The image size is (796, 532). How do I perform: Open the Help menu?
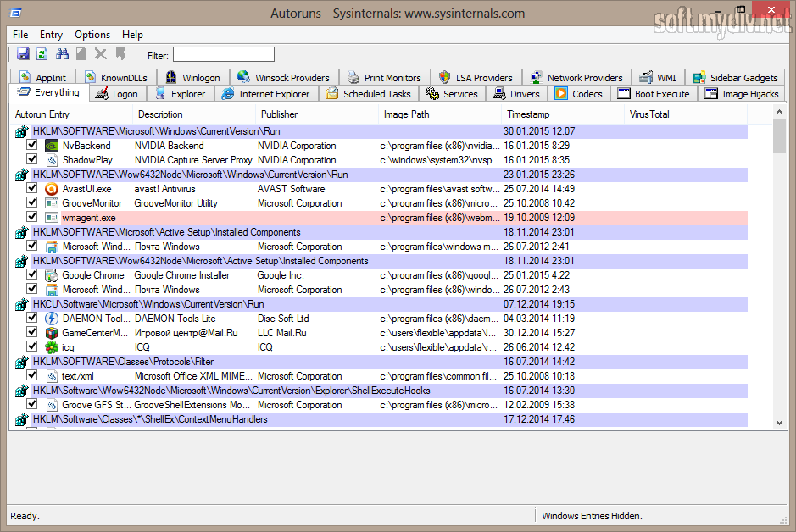tap(132, 35)
